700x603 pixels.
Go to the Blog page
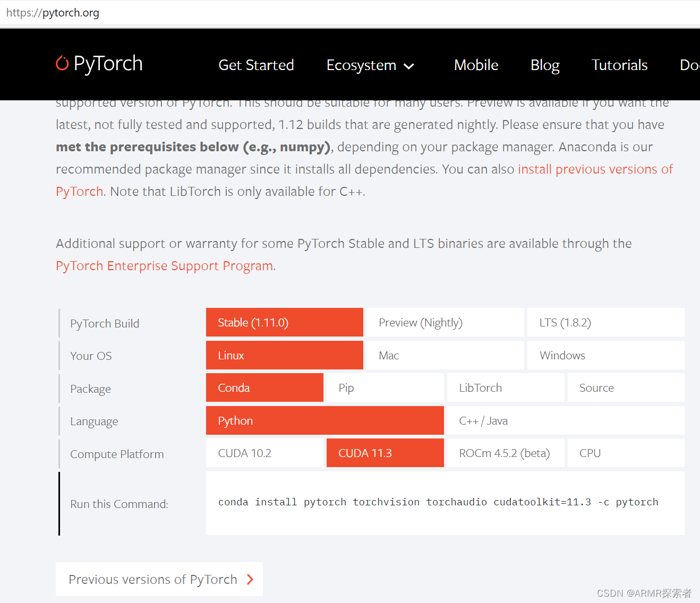545,65
